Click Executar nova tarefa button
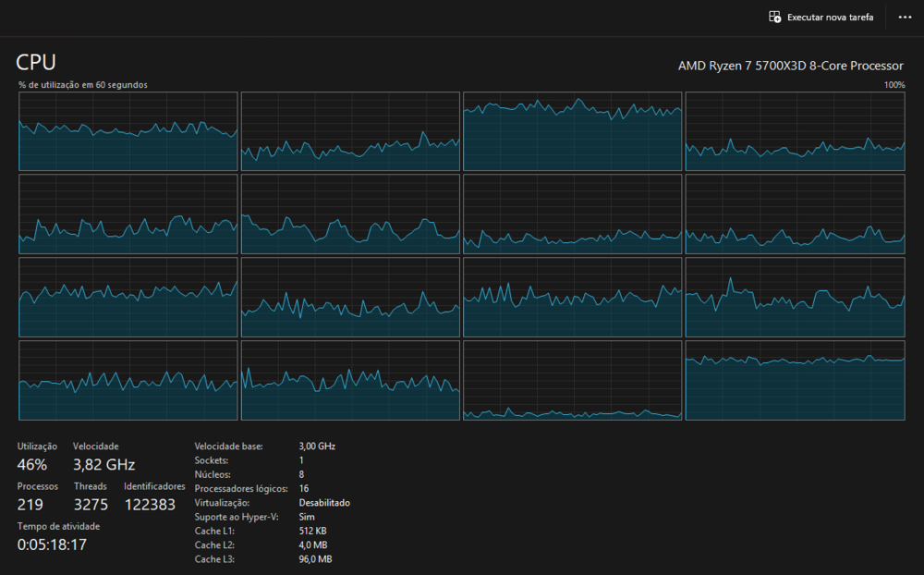The image size is (924, 575). pos(821,18)
